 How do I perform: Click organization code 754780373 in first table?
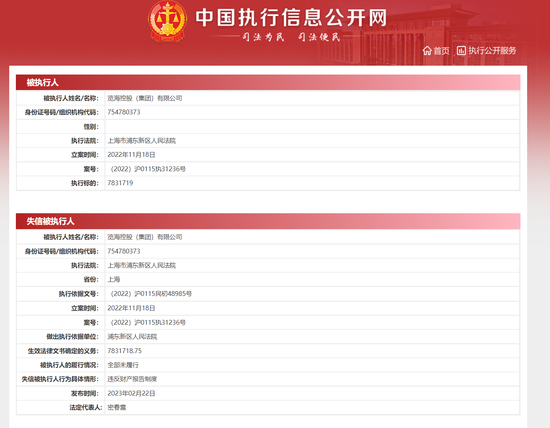124,112
